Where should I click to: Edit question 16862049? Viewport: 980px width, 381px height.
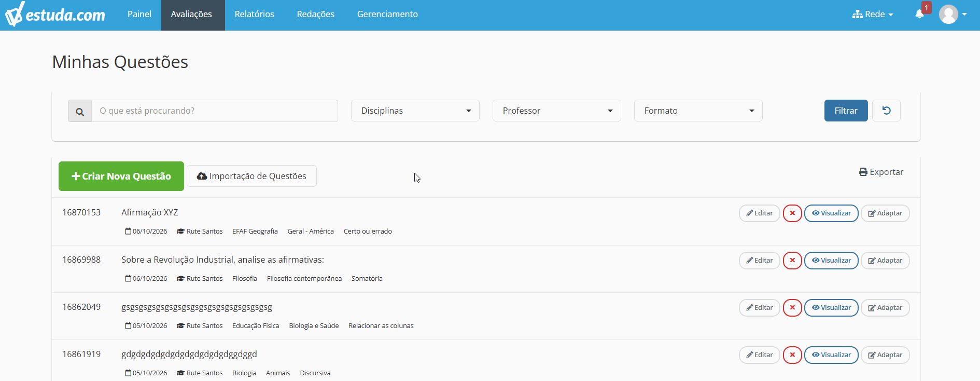click(760, 308)
